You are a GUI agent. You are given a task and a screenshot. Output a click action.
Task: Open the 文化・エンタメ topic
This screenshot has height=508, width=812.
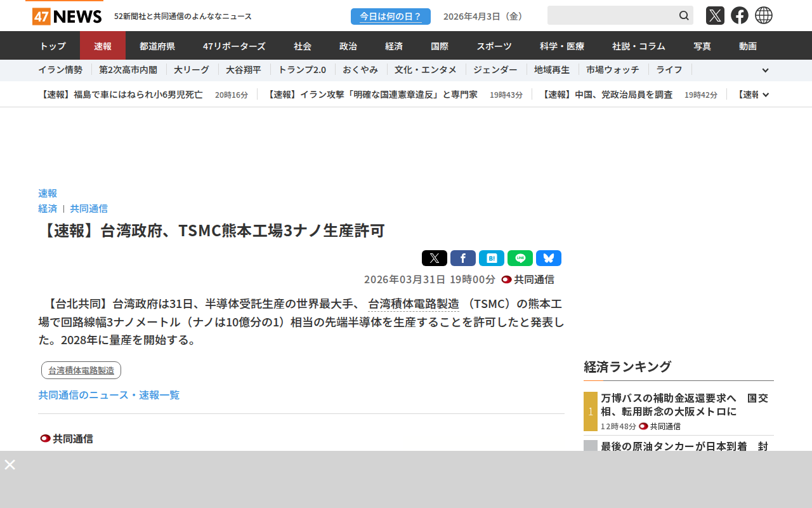pyautogui.click(x=426, y=70)
